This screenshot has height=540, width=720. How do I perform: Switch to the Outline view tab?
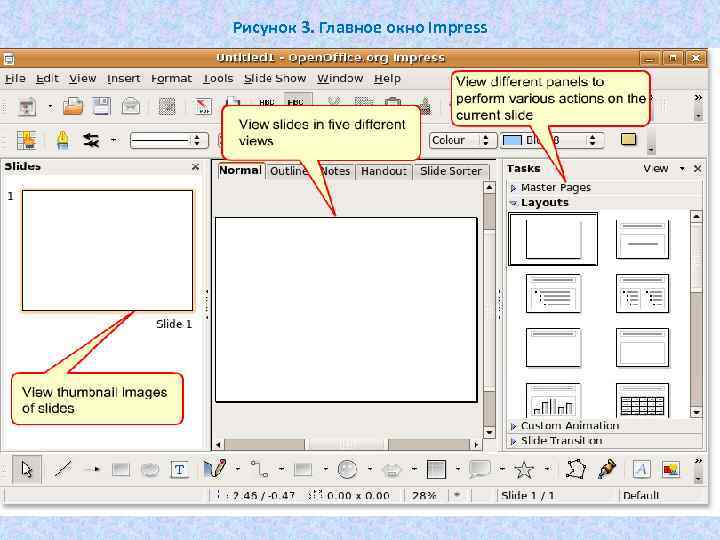(x=289, y=171)
